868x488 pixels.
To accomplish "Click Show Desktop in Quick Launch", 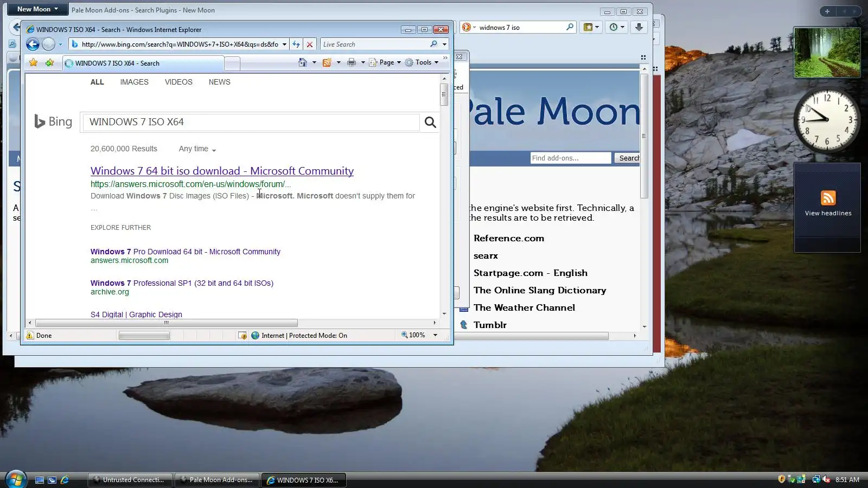I will click(x=40, y=480).
